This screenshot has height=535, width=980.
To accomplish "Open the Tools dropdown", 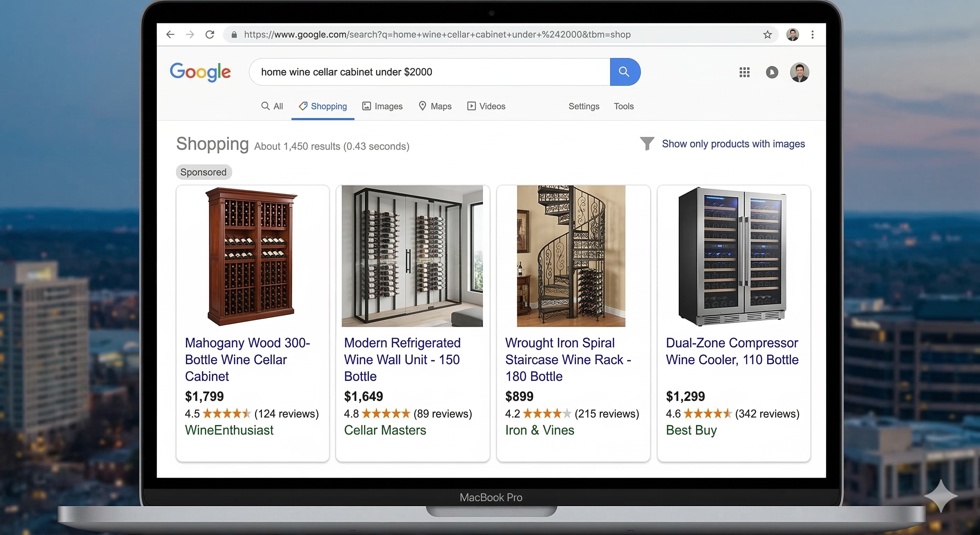I will [x=624, y=106].
